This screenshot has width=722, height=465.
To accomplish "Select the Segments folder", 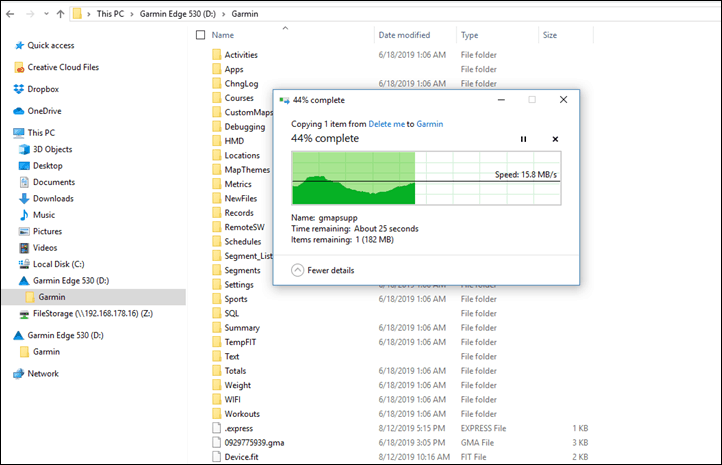I will tap(242, 270).
